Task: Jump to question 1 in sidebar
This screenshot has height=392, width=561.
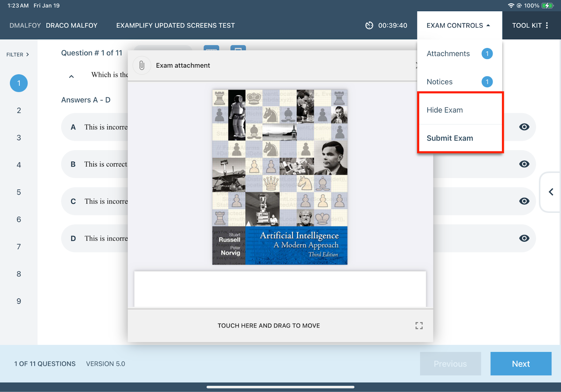Action: tap(19, 83)
